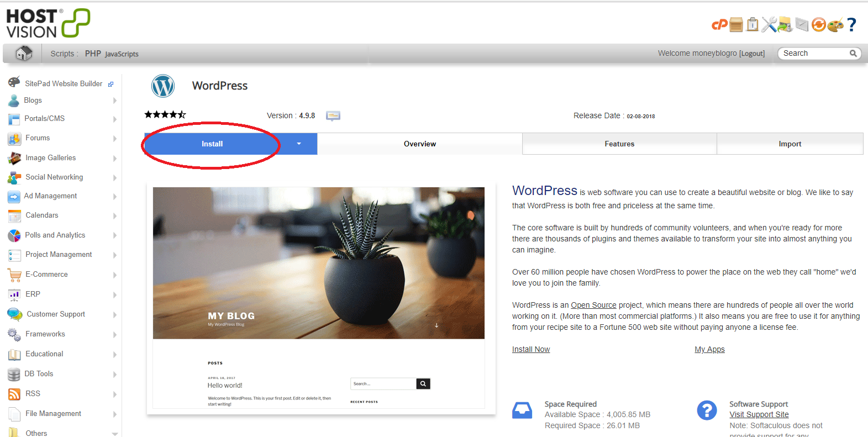Click the Host Vision logo
Image resolution: width=868 pixels, height=437 pixels.
tap(48, 23)
